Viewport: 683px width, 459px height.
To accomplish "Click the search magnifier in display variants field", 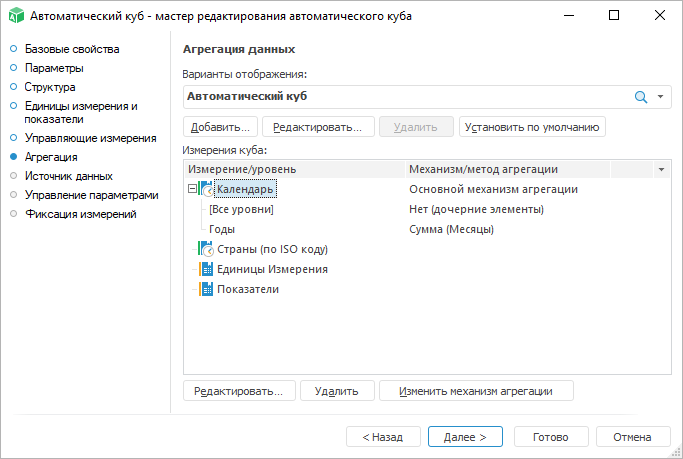I will 642,97.
